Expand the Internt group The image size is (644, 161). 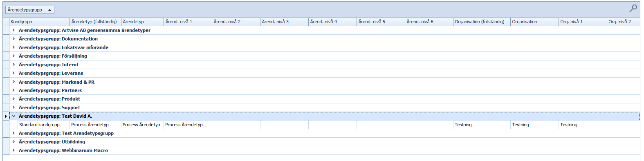click(13, 65)
